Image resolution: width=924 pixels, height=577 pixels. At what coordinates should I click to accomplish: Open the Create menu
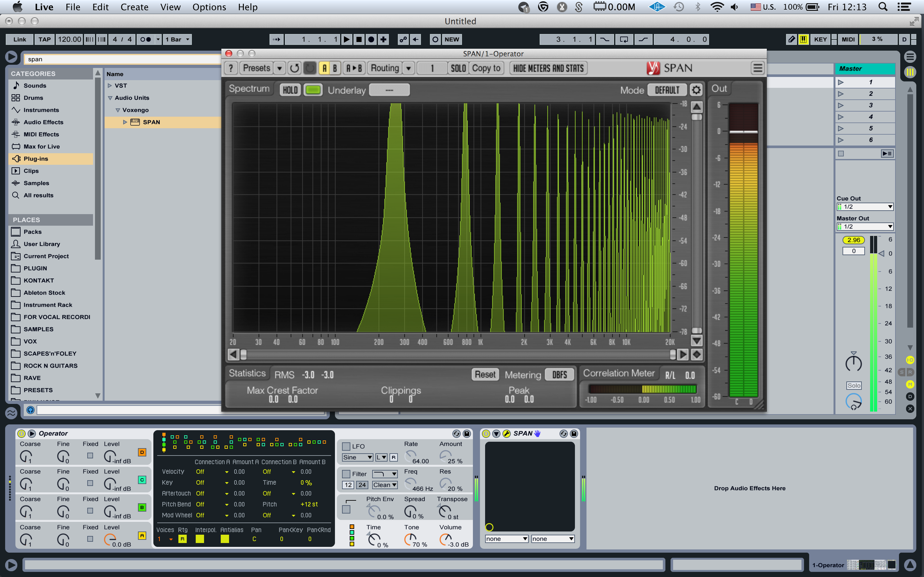click(134, 7)
